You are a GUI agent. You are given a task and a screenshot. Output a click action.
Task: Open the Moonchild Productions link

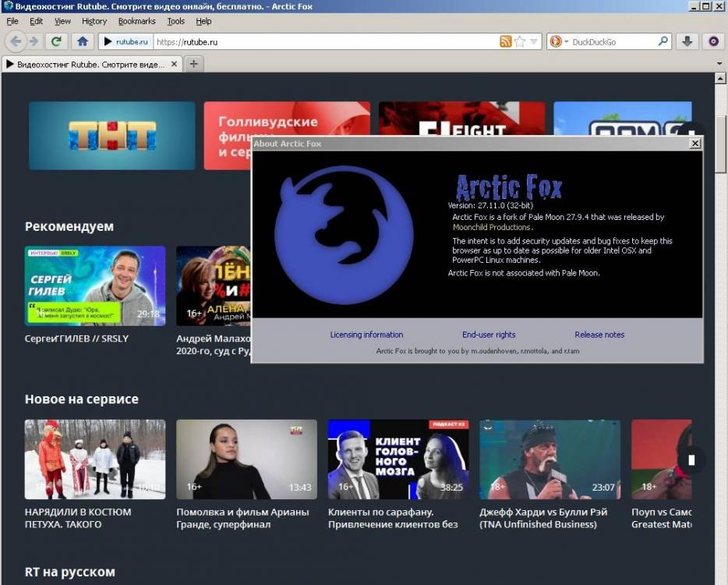click(x=491, y=227)
